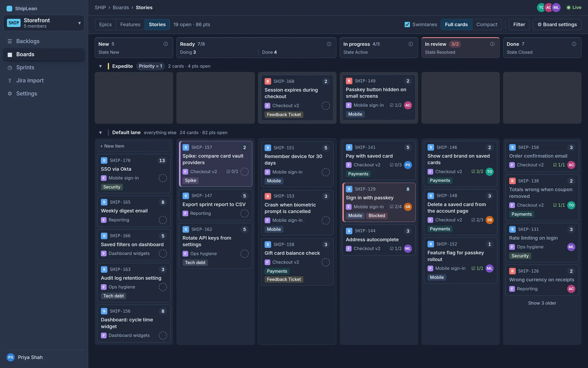
Task: Open the 2/2 checklist on SHIP-146
Action: point(477,172)
